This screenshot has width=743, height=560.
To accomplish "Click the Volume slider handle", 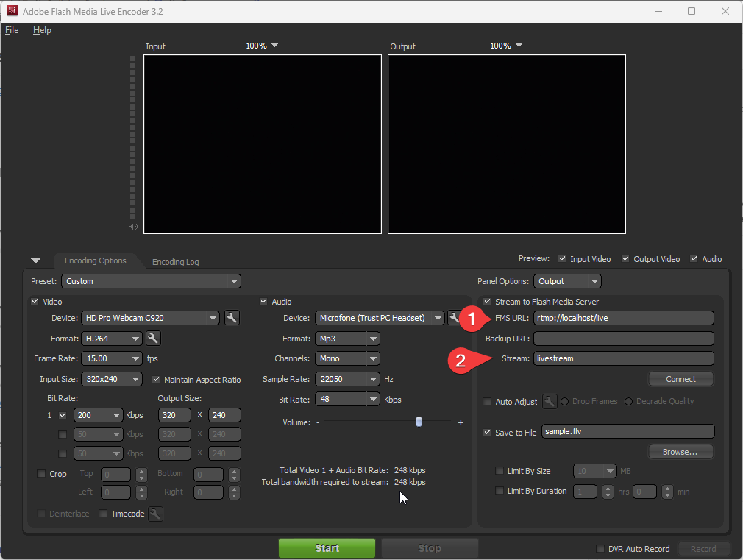I will (x=419, y=422).
